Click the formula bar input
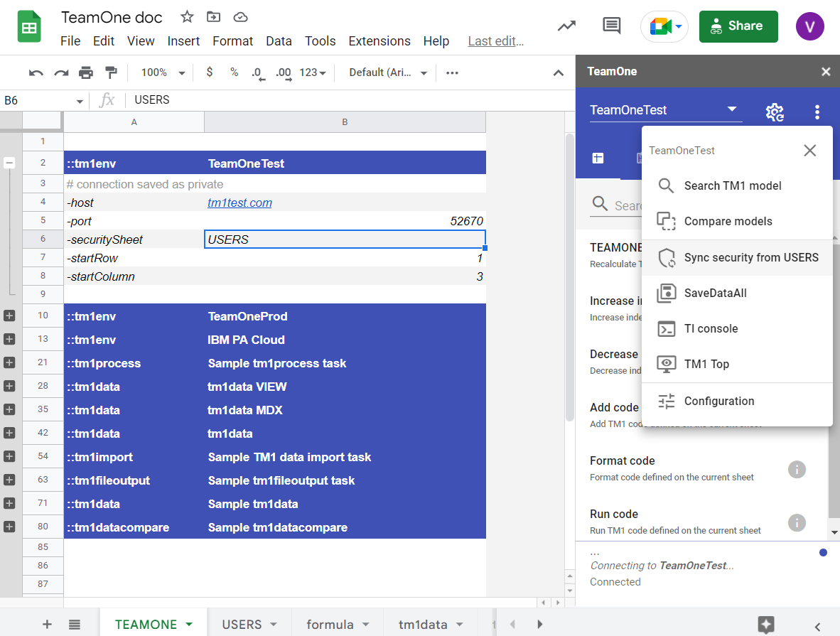The width and height of the screenshot is (840, 636). pyautogui.click(x=351, y=100)
